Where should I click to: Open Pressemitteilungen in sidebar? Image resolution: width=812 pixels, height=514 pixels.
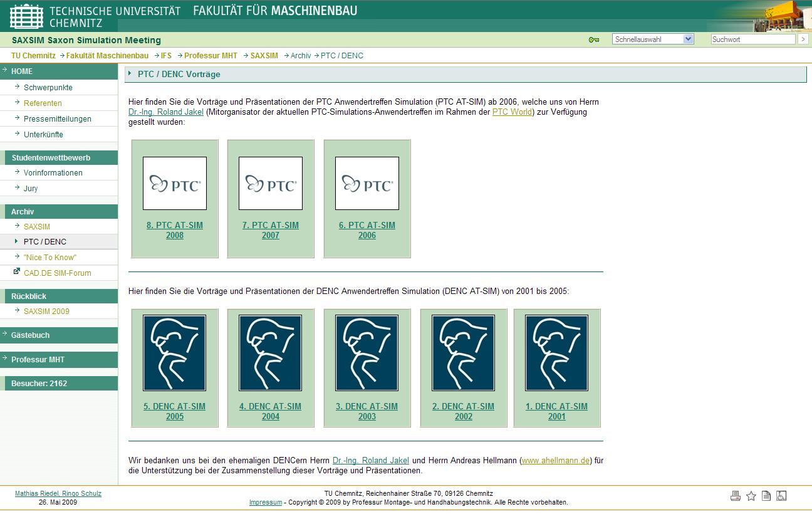(x=58, y=119)
